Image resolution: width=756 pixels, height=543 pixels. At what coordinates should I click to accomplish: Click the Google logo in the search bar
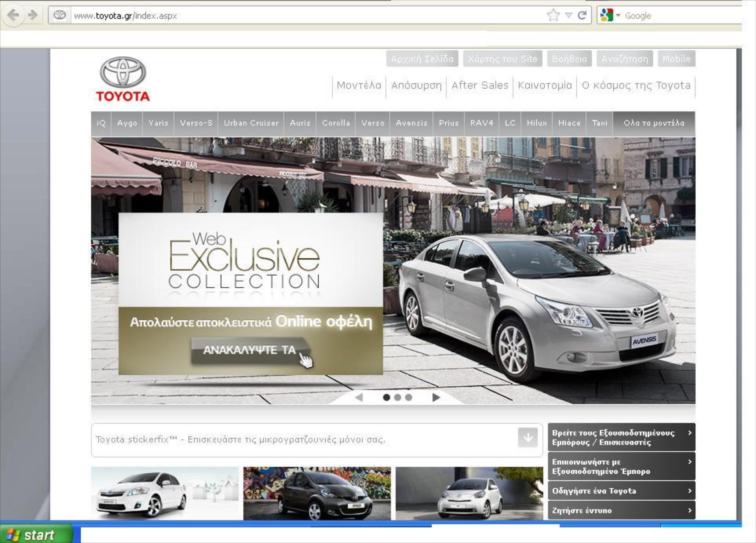click(606, 15)
